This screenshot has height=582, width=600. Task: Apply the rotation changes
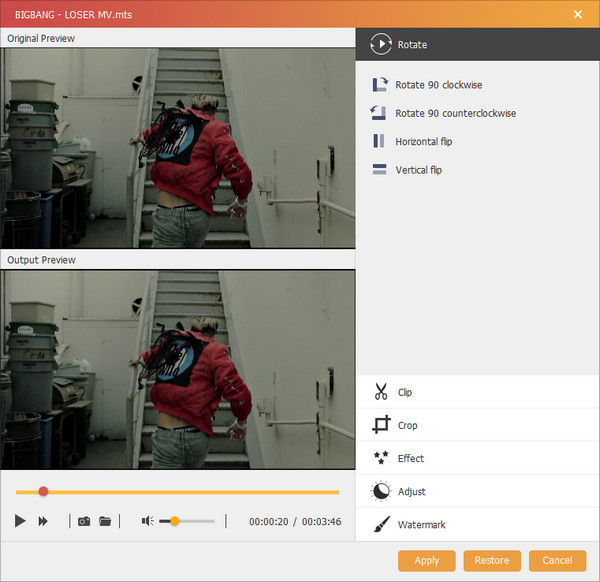coord(427,561)
